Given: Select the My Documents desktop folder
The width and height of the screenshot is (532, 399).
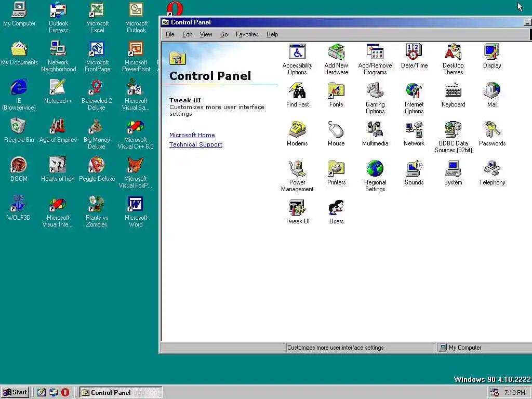Looking at the screenshot, I should coord(19,53).
